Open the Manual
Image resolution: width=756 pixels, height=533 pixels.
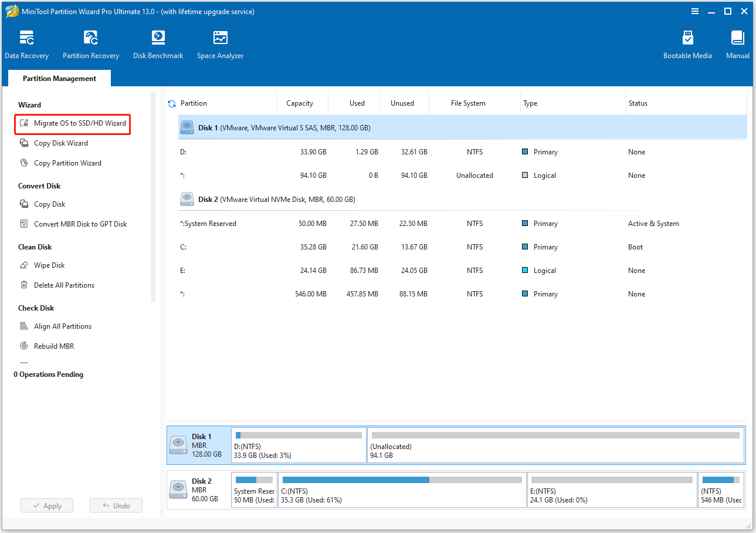(737, 44)
